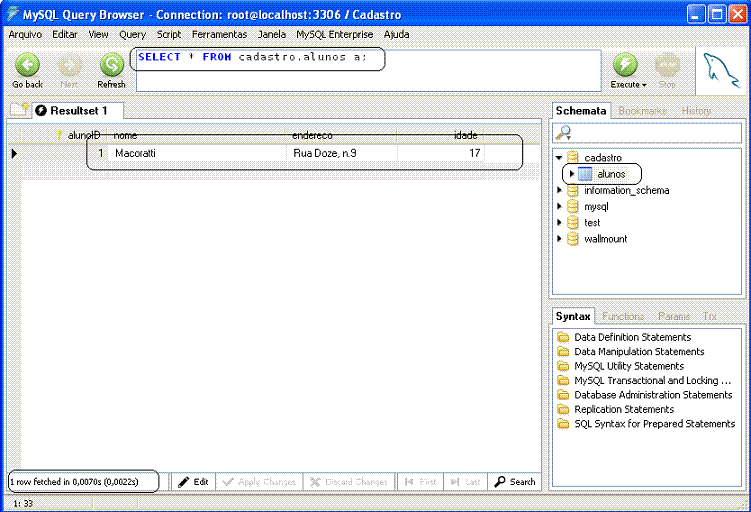This screenshot has height=512, width=751.
Task: Click the row pointer arrow of row 1
Action: click(x=14, y=153)
